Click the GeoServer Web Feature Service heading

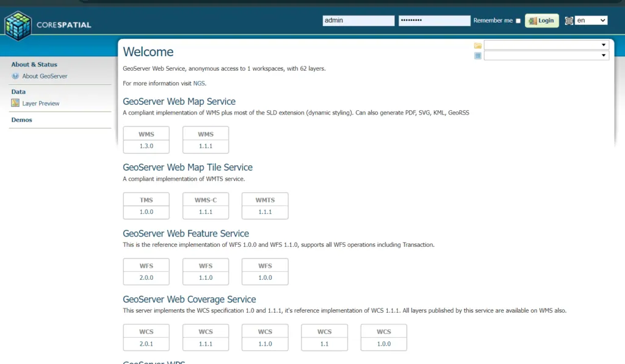pos(186,234)
